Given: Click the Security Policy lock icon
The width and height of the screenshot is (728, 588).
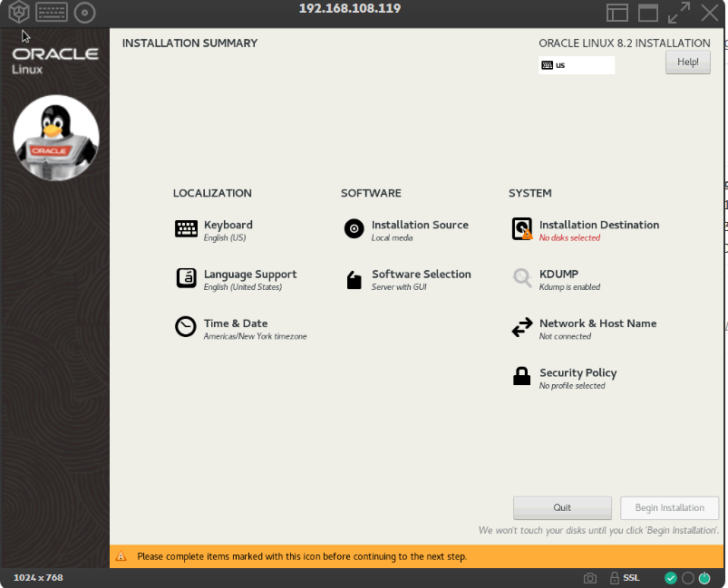Looking at the screenshot, I should coord(521,376).
